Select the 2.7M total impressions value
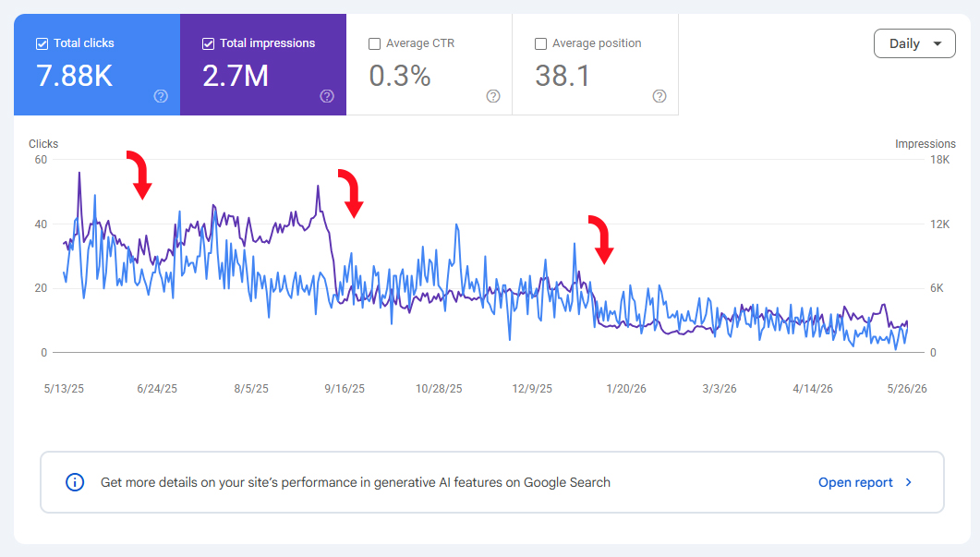The image size is (980, 557). (x=236, y=77)
